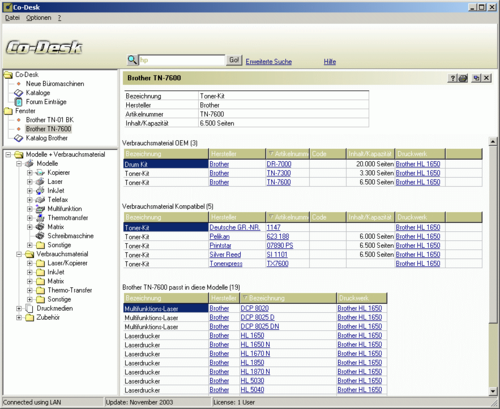Open the Pelikan manufacturer link
500x409 pixels.
220,237
